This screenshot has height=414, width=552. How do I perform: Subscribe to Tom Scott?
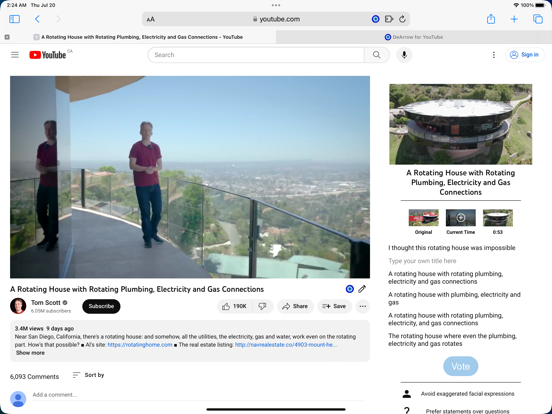point(101,306)
